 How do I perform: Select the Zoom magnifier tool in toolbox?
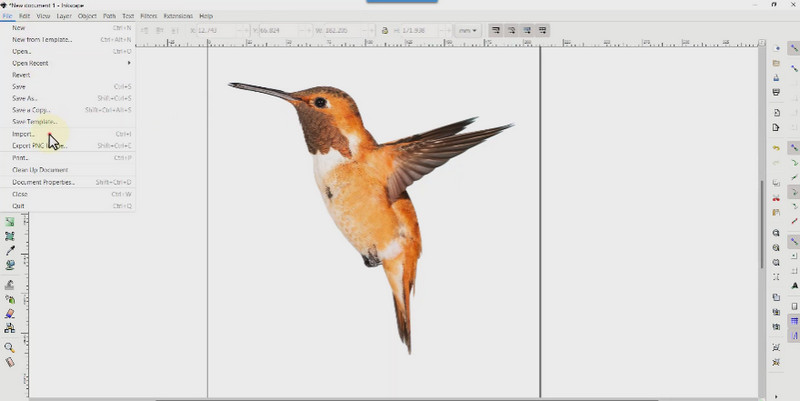click(10, 348)
